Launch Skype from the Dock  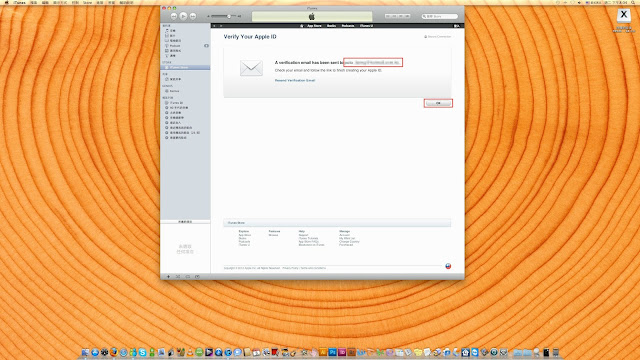142,352
